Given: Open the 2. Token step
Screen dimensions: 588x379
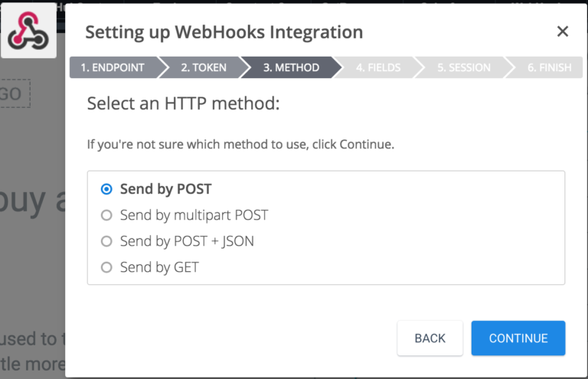Looking at the screenshot, I should point(204,67).
